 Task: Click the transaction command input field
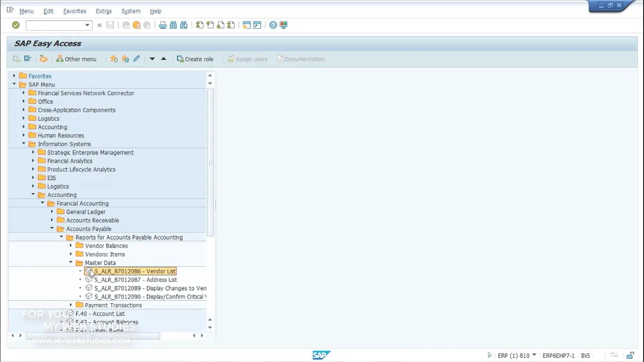55,25
